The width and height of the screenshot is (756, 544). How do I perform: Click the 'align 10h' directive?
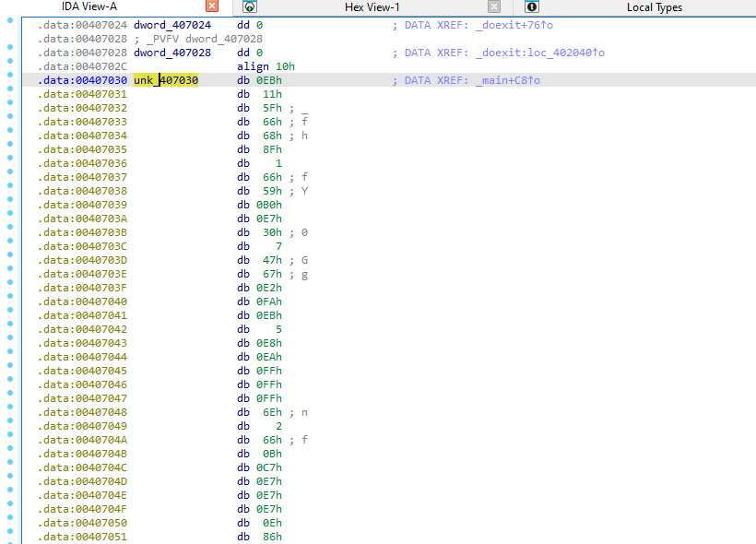(266, 66)
